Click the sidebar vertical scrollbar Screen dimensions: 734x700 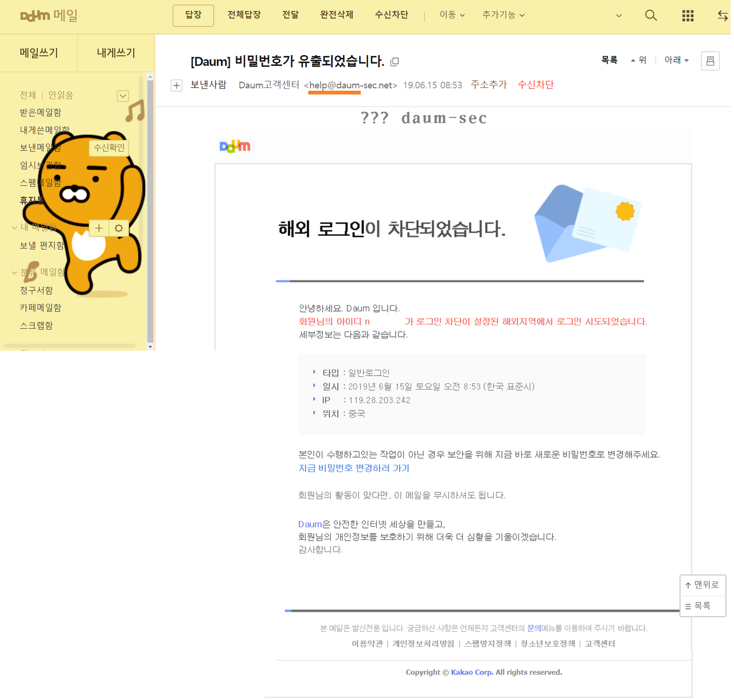click(x=150, y=210)
